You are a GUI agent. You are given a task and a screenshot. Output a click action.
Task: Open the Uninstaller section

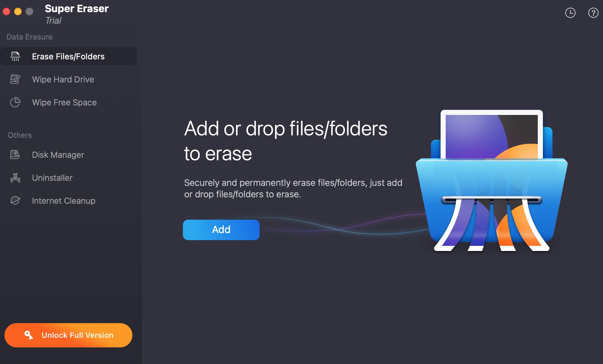point(52,178)
